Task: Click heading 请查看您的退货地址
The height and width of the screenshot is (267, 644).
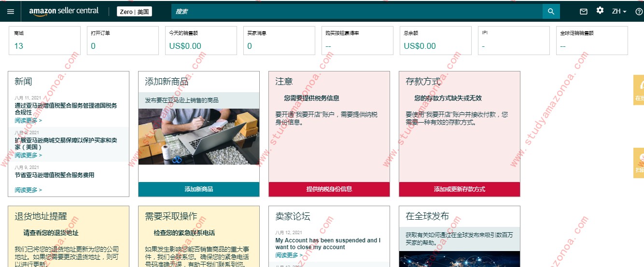Action: pos(51,233)
